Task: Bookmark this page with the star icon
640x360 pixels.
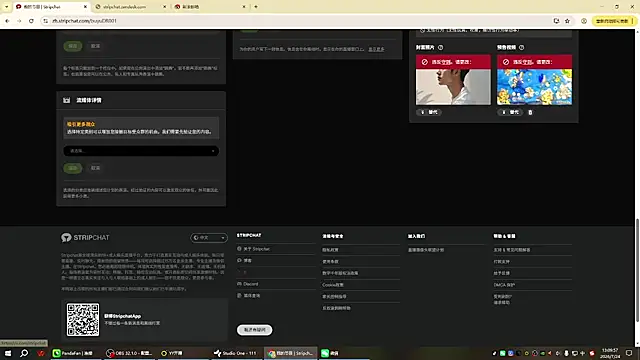Action: (567, 21)
